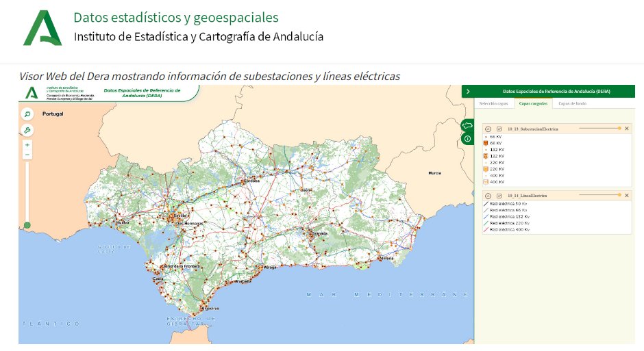This screenshot has width=644, height=351.
Task: Collapse the DERA side panel with the chevron
Action: click(x=468, y=92)
